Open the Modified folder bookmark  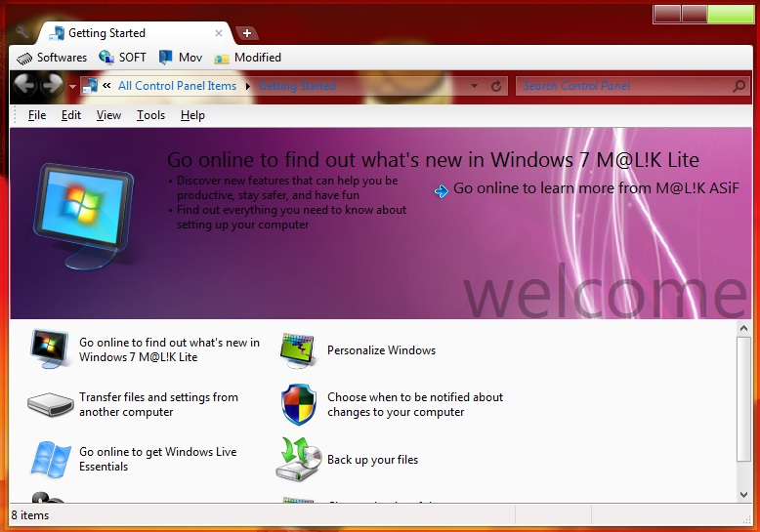coord(248,58)
